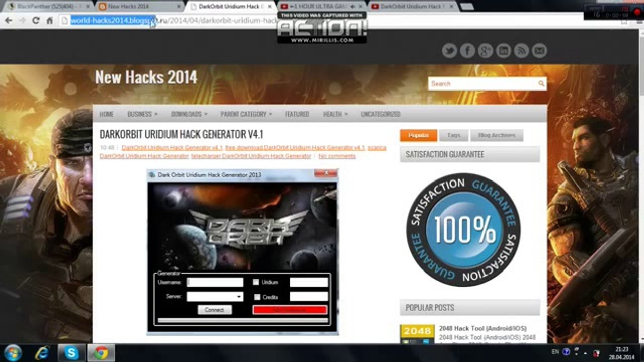The height and width of the screenshot is (362, 644).
Task: Open the Facebook social icon
Action: pyautogui.click(x=467, y=51)
